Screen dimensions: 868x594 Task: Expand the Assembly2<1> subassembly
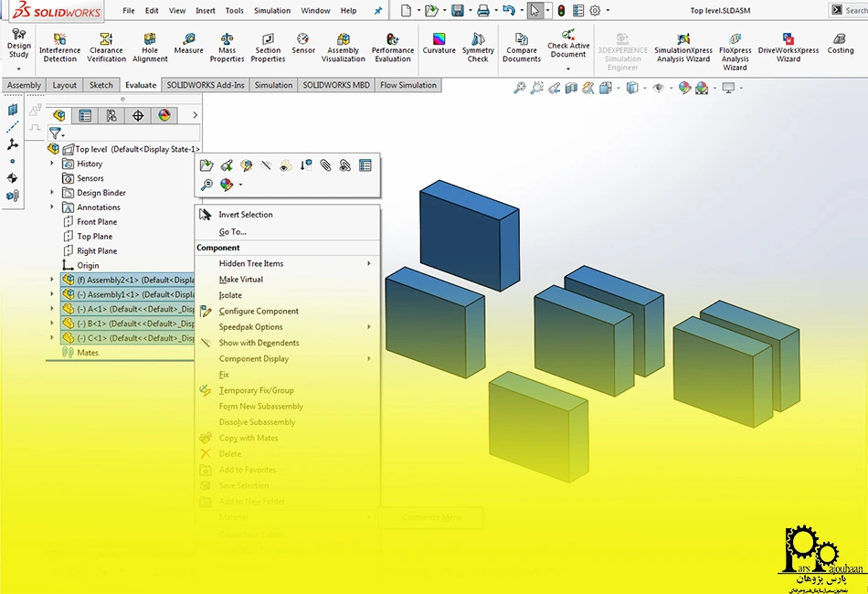(x=52, y=280)
